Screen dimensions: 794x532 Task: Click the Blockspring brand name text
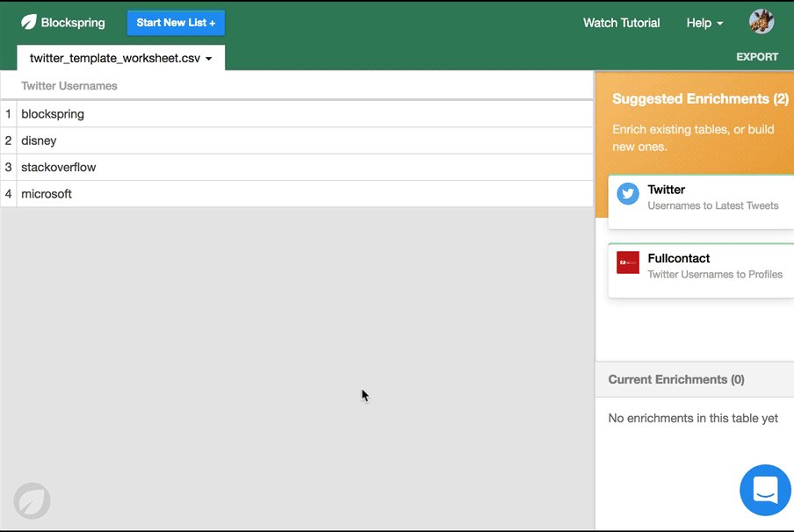[73, 23]
